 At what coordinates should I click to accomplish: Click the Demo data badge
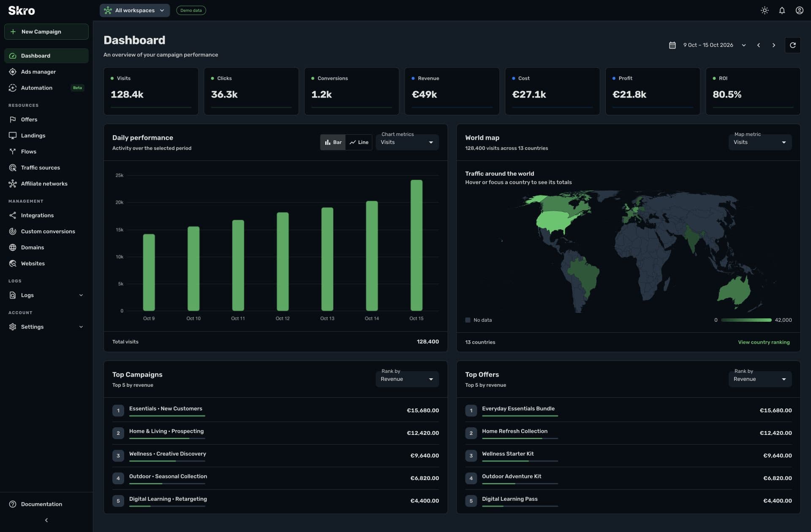click(191, 11)
